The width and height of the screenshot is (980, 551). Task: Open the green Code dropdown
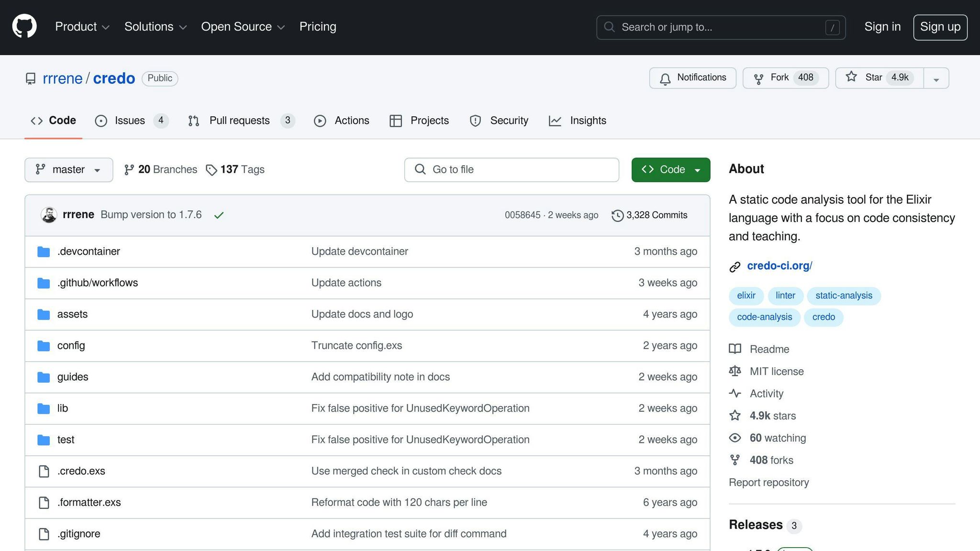pyautogui.click(x=670, y=170)
